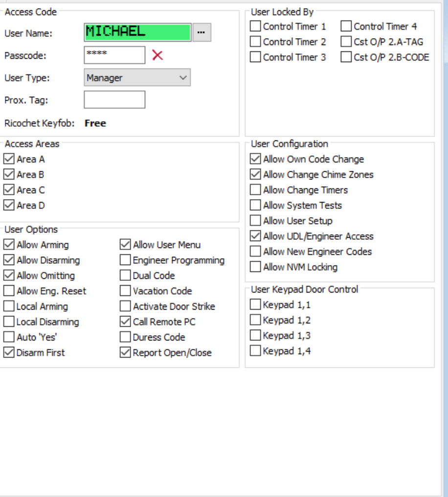The image size is (448, 497).
Task: Enable Allow NVM Locking
Action: 255,267
